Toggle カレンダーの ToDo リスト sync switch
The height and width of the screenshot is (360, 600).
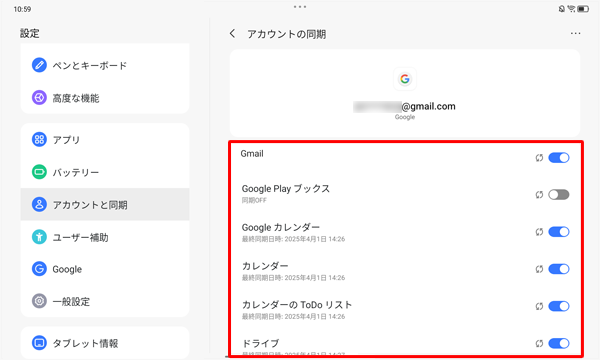point(559,306)
